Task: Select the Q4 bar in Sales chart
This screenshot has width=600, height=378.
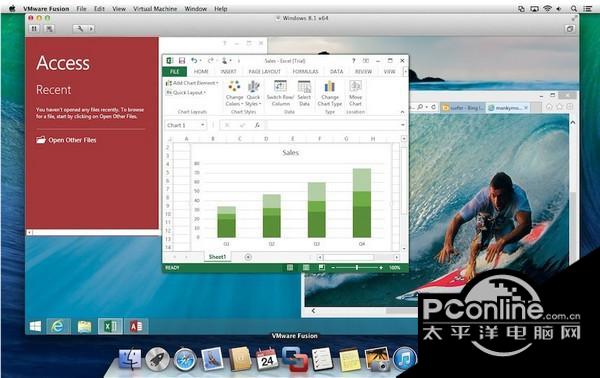Action: 362,203
